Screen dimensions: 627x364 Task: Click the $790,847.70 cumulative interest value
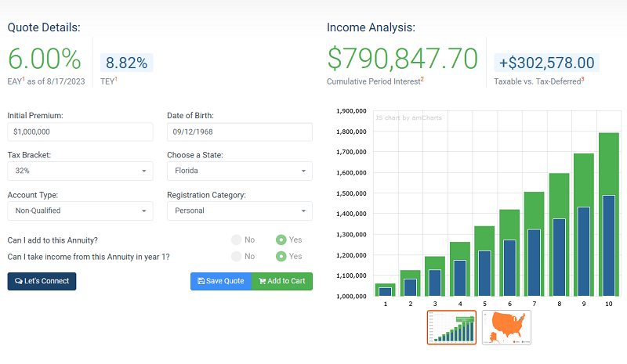402,59
